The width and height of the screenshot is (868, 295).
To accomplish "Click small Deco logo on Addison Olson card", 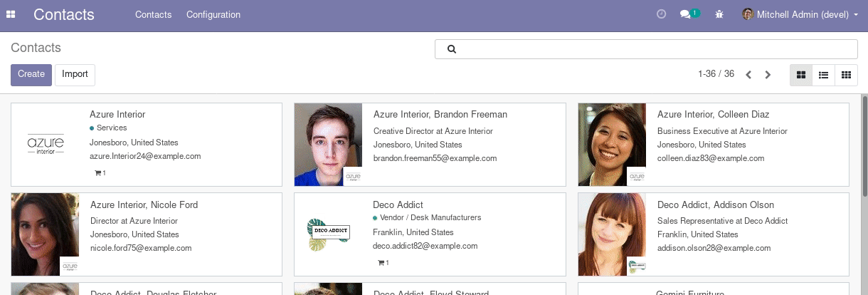I will pyautogui.click(x=637, y=266).
